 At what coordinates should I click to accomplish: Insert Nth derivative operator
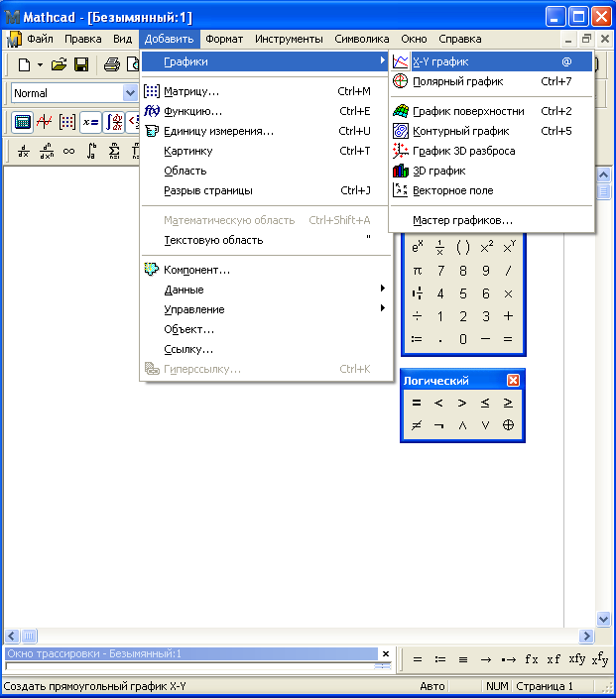(47, 152)
